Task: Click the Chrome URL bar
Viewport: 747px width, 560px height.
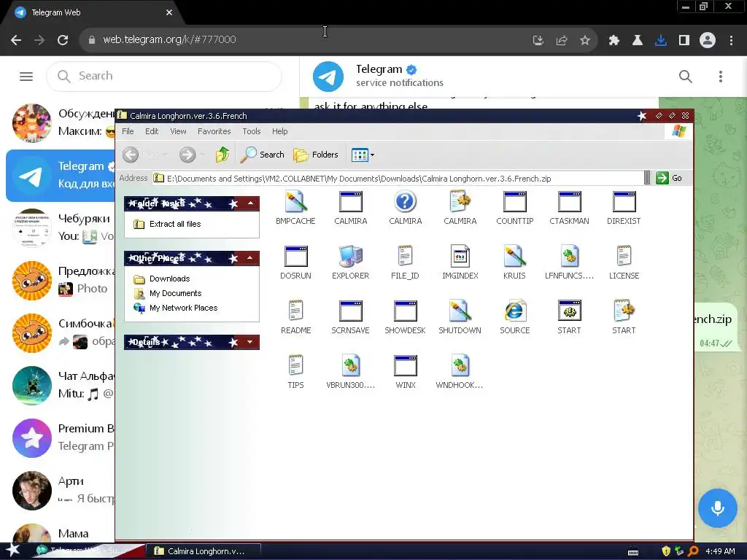Action: [x=305, y=40]
